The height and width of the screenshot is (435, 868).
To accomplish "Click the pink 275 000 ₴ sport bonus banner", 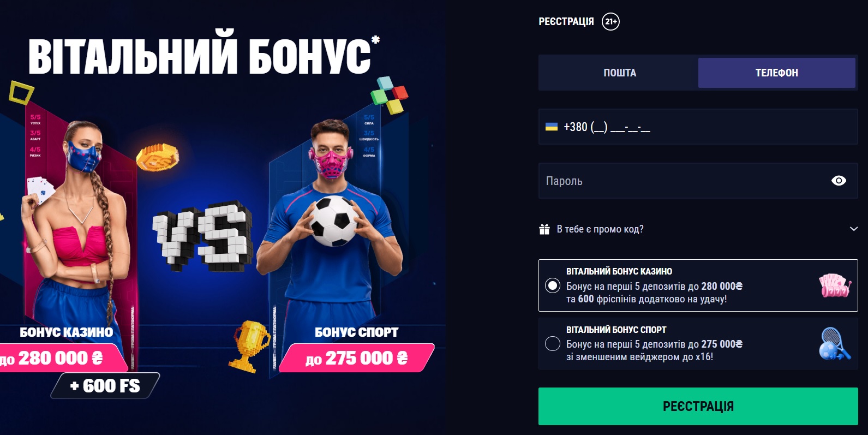I will [x=357, y=358].
